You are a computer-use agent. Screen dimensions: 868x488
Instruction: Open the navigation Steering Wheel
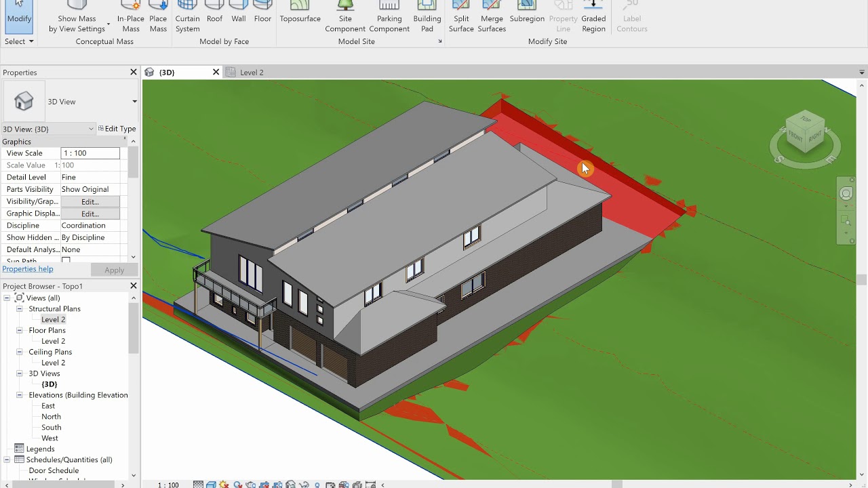pos(846,194)
